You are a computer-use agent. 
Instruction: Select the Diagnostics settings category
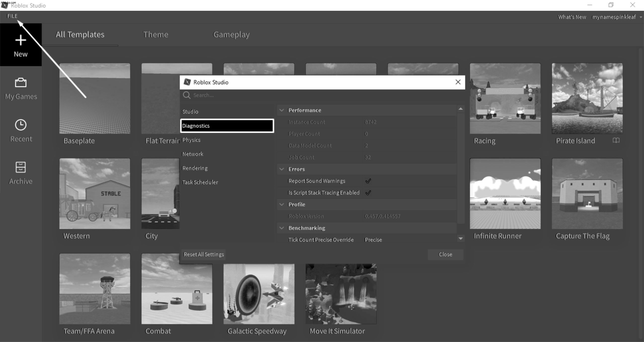point(227,126)
